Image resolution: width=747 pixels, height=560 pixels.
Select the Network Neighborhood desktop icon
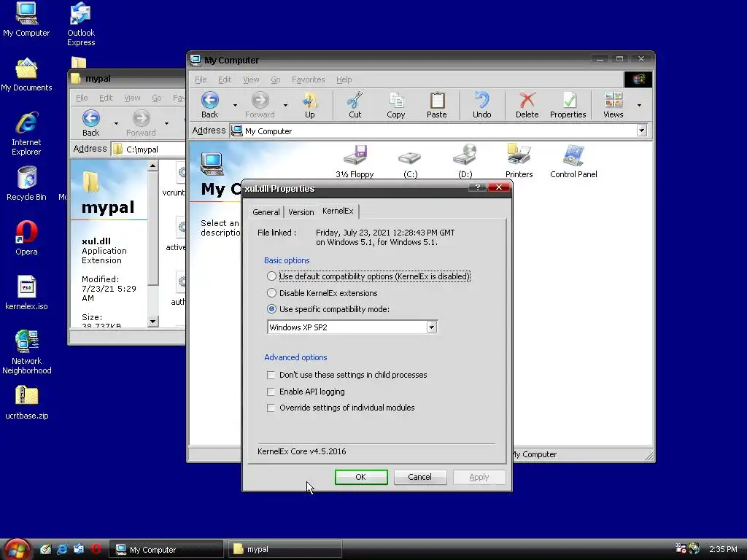(26, 352)
